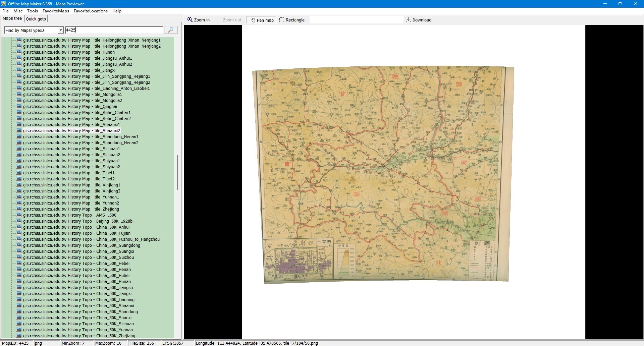Select tile_Tibet2 in the maps tree
This screenshot has height=346, width=644.
(69, 179)
